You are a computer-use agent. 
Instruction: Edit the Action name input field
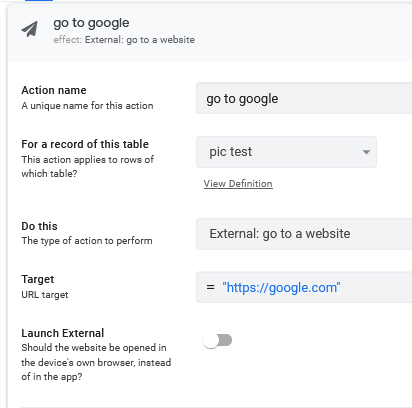(x=304, y=98)
